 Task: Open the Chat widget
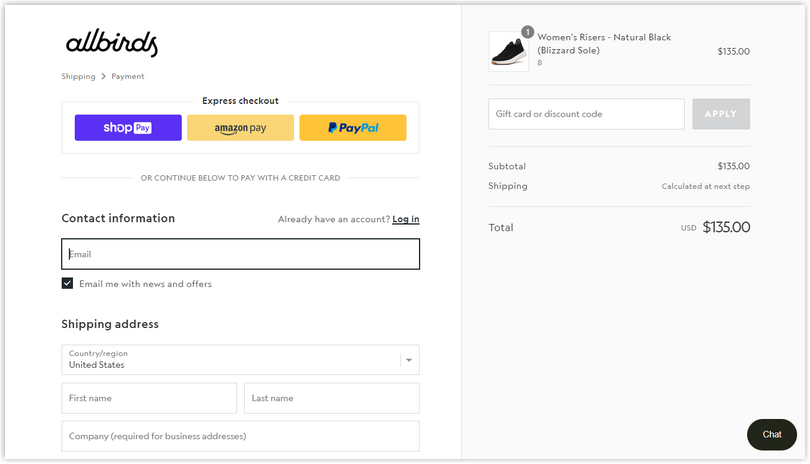pyautogui.click(x=772, y=435)
